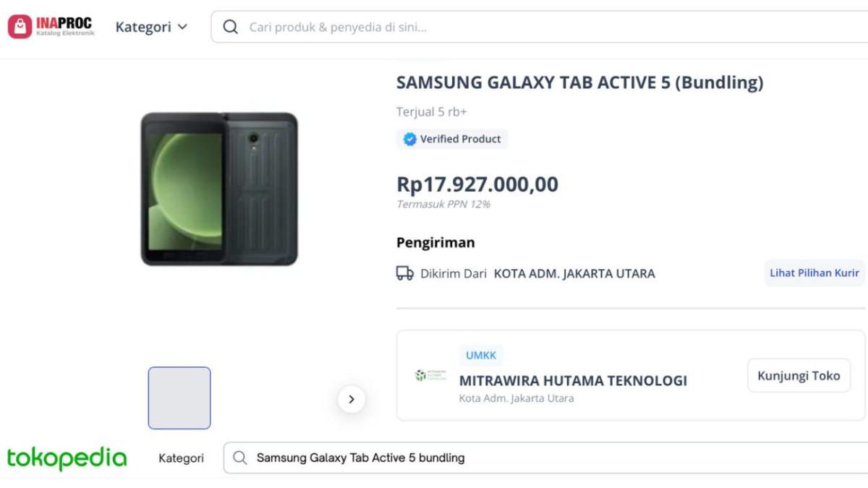868x488 pixels.
Task: Open the Samsung Galaxy Tab main product image
Action: click(219, 189)
